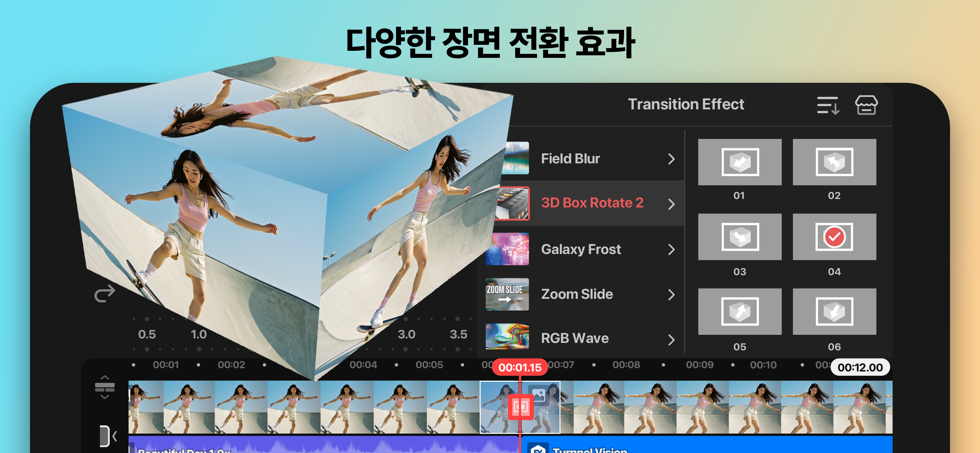Set transition duration to 3.0
The height and width of the screenshot is (453, 980).
[406, 334]
